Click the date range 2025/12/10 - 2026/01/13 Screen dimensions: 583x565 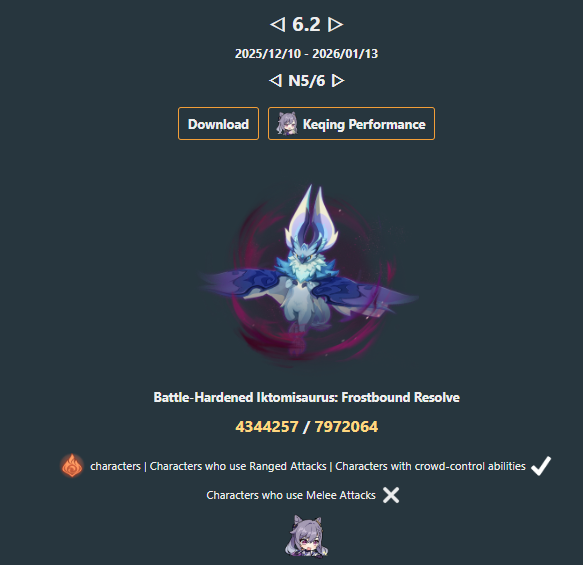tap(306, 54)
